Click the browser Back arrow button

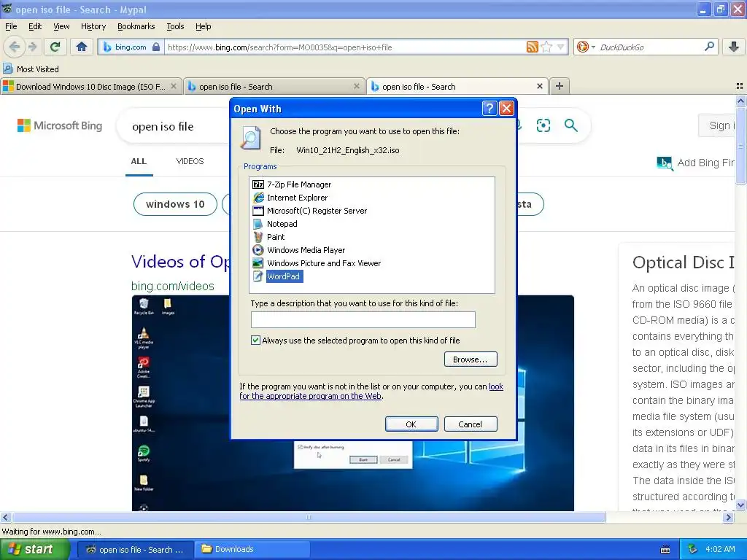coord(15,47)
